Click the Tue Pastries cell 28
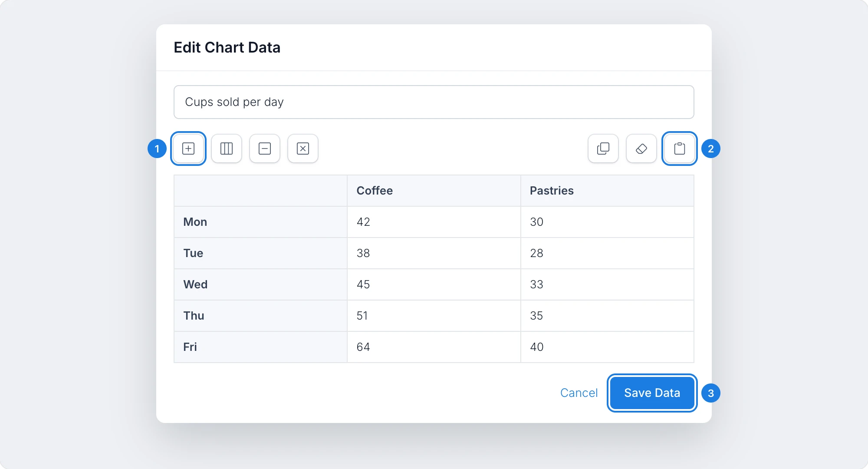 coord(607,253)
